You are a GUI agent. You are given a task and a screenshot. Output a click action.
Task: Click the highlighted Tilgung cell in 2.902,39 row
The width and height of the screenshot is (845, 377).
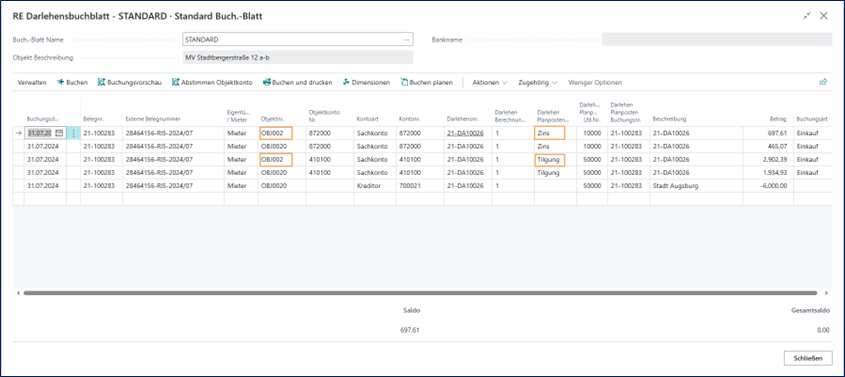(550, 159)
